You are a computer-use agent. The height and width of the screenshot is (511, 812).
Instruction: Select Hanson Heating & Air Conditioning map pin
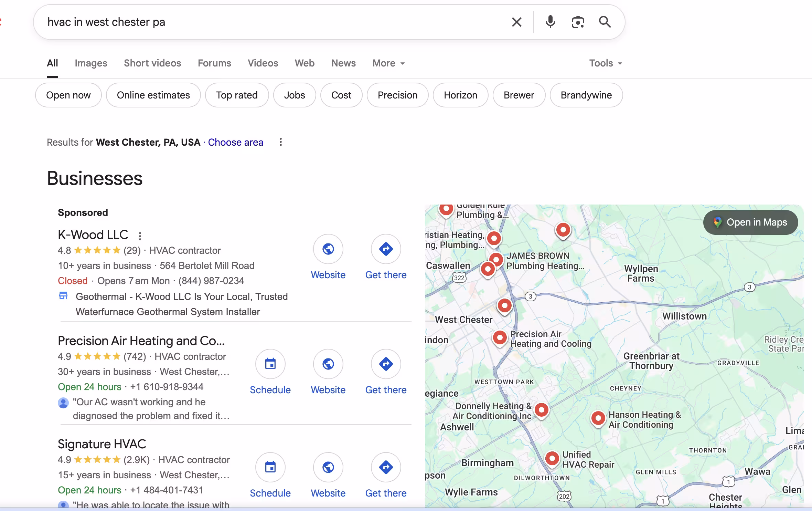point(598,419)
